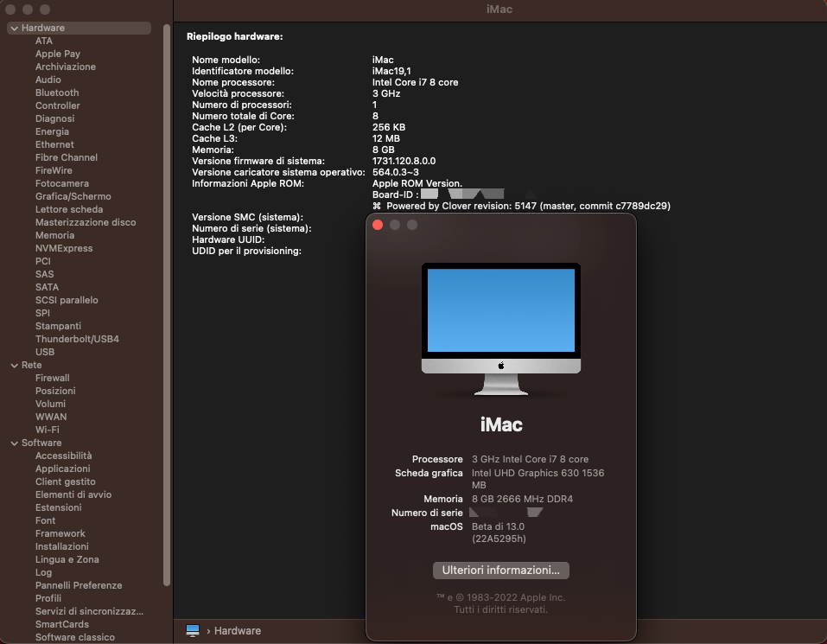Screen dimensions: 827x644
Task: Select Volumi under Rete
Action: [51, 404]
